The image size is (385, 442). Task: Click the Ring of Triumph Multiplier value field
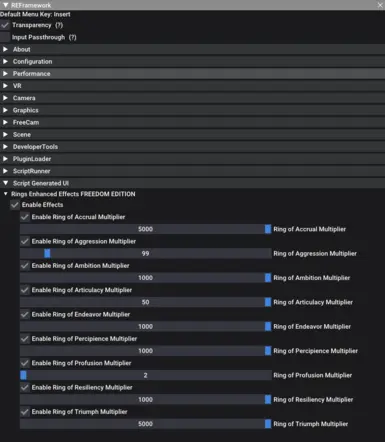click(145, 424)
